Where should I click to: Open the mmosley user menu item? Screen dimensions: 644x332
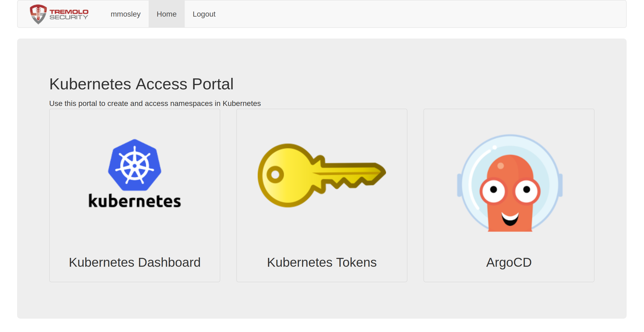tap(125, 14)
